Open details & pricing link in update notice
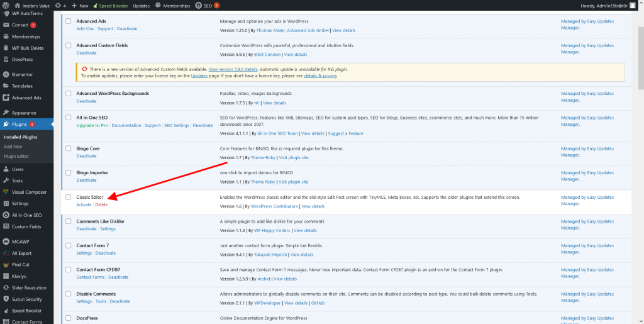This screenshot has width=644, height=324. pos(320,76)
